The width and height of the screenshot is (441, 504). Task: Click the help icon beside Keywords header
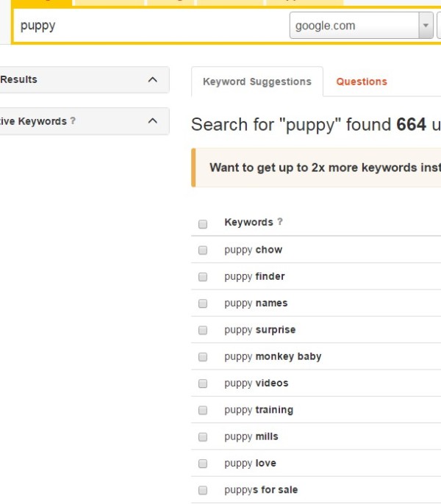click(x=280, y=223)
